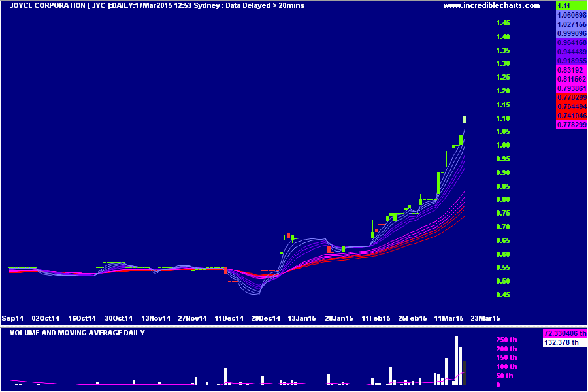The width and height of the screenshot is (588, 392).
Task: Select the 1.027155 moving average value
Action: pos(572,24)
